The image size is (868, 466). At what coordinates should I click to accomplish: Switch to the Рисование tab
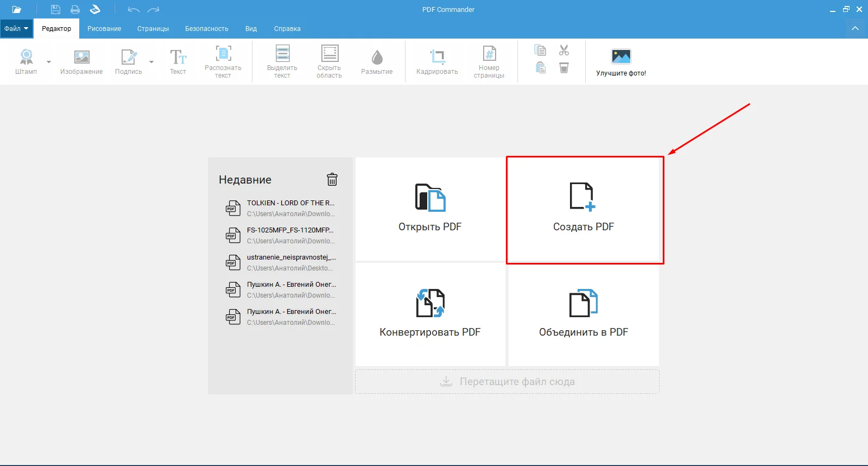[x=104, y=29]
